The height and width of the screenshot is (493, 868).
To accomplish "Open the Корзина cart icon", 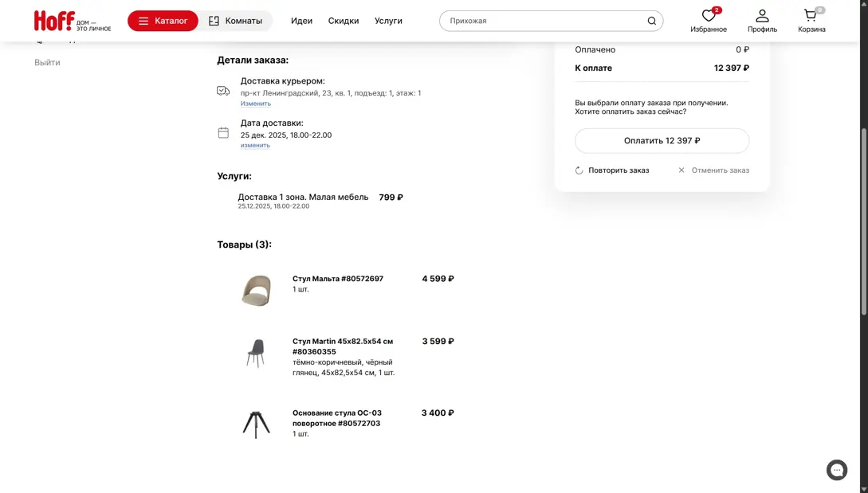I will (811, 16).
